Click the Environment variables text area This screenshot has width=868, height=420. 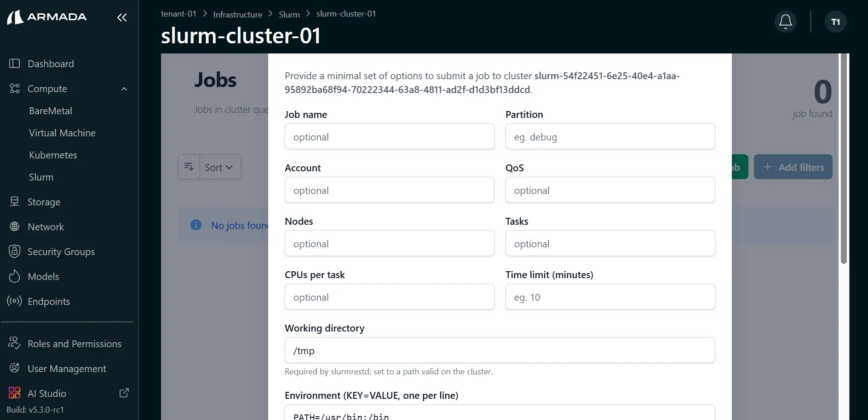(500, 413)
